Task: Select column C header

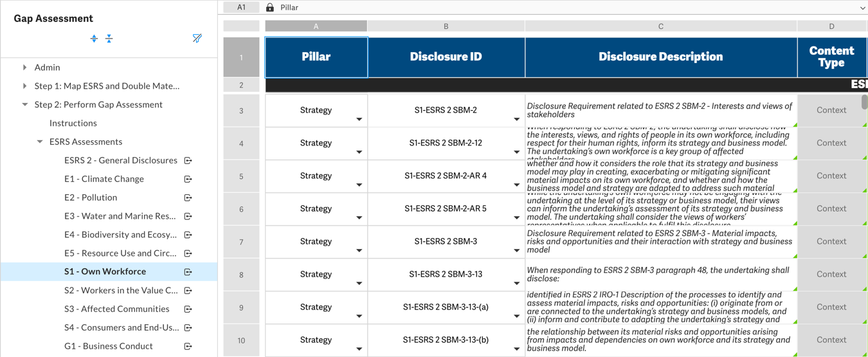Action: tap(661, 26)
